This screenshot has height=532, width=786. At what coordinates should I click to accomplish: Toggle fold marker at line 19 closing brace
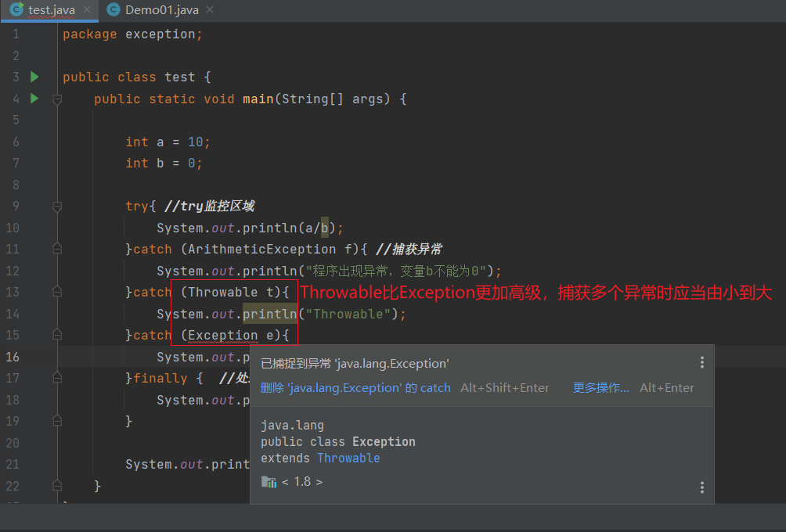pyautogui.click(x=57, y=421)
